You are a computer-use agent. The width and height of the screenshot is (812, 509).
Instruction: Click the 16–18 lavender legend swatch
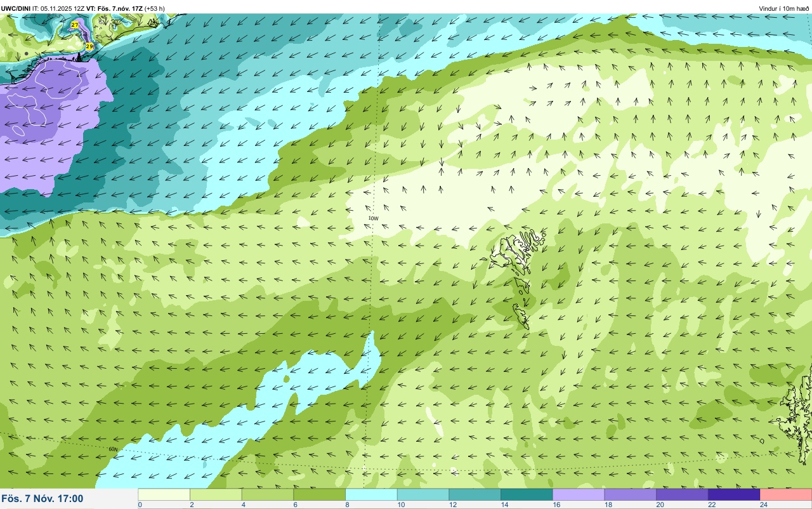point(579,494)
